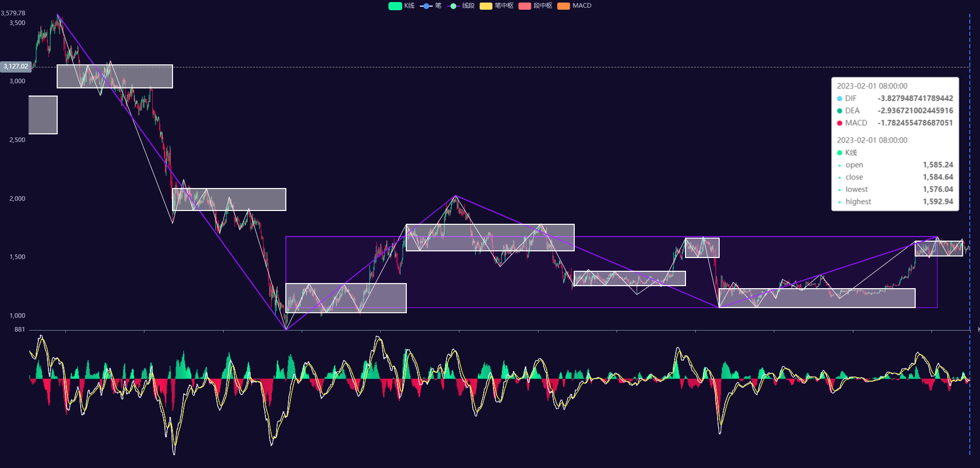Click the MACD orange legend swatch

tap(563, 6)
